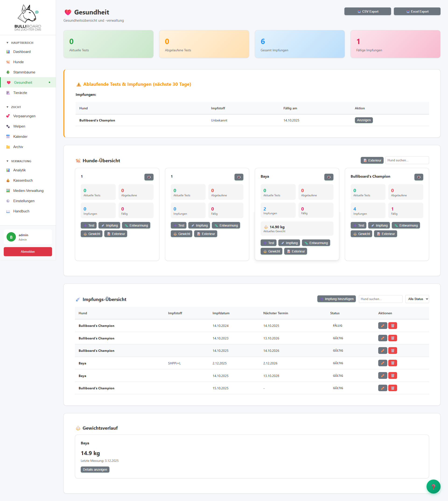
Task: Open Verpaarungen in the sidebar
Action: pyautogui.click(x=24, y=116)
